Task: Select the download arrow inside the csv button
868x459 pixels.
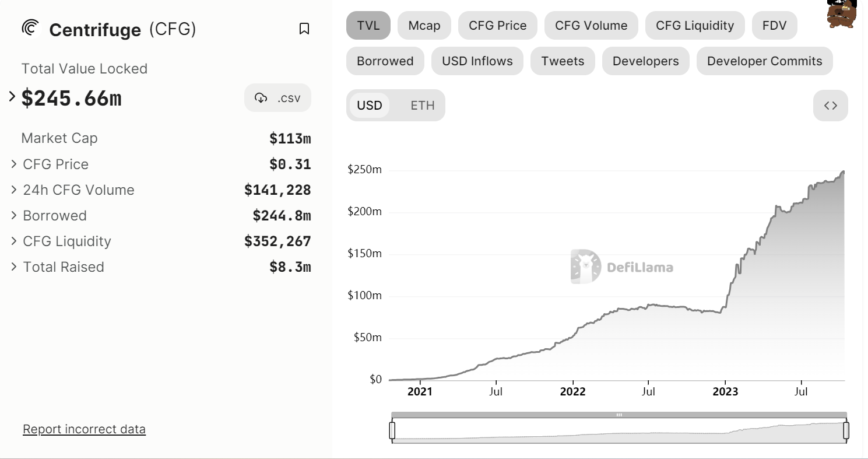Action: tap(262, 97)
